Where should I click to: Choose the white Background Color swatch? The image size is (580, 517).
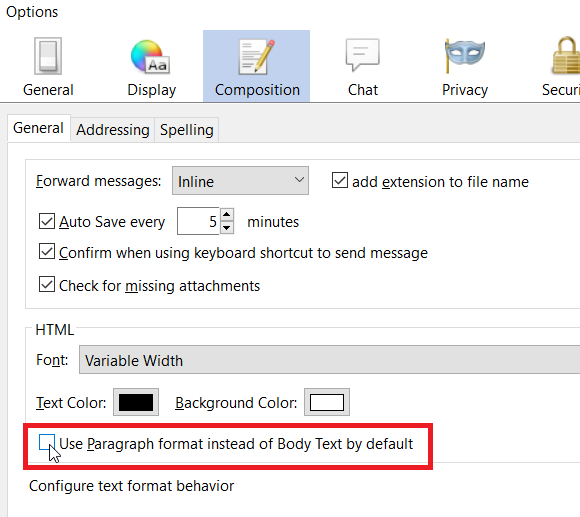tap(327, 402)
